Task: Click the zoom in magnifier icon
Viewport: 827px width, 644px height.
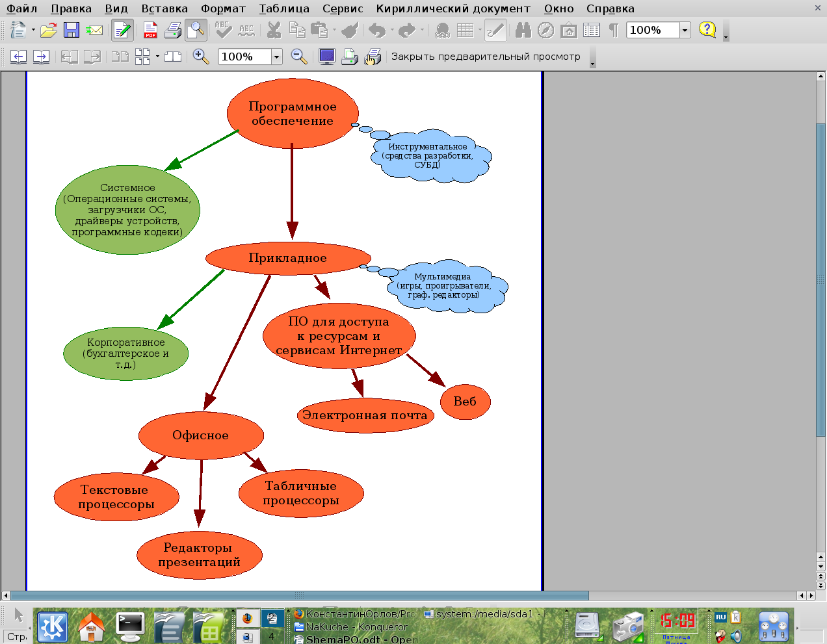Action: pyautogui.click(x=201, y=57)
